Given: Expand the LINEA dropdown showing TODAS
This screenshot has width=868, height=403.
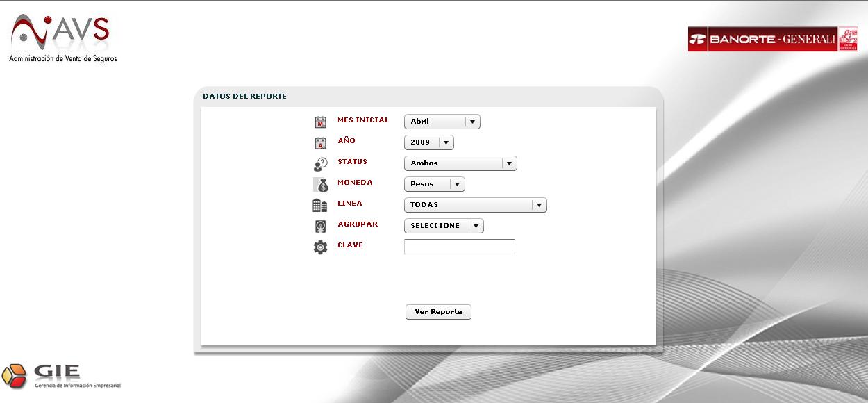Looking at the screenshot, I should [x=475, y=205].
